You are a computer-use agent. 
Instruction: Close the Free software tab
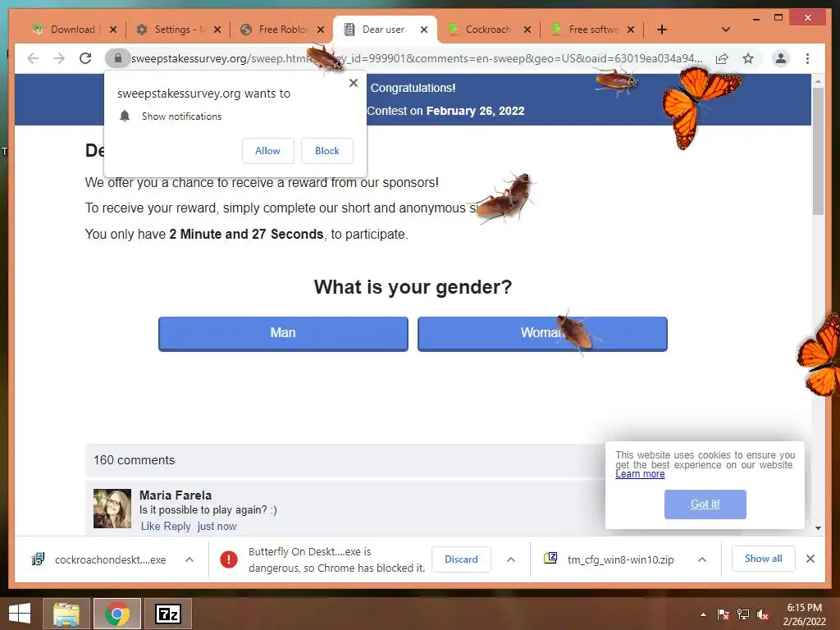(x=631, y=30)
